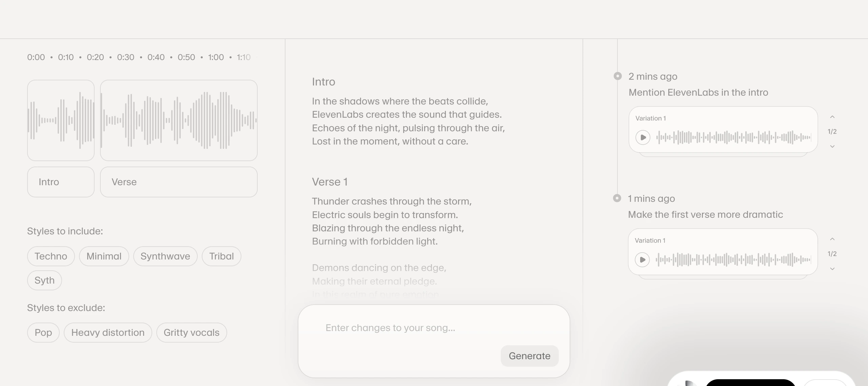Go to previous variation for the intro edit
The image size is (868, 386).
[x=832, y=117]
